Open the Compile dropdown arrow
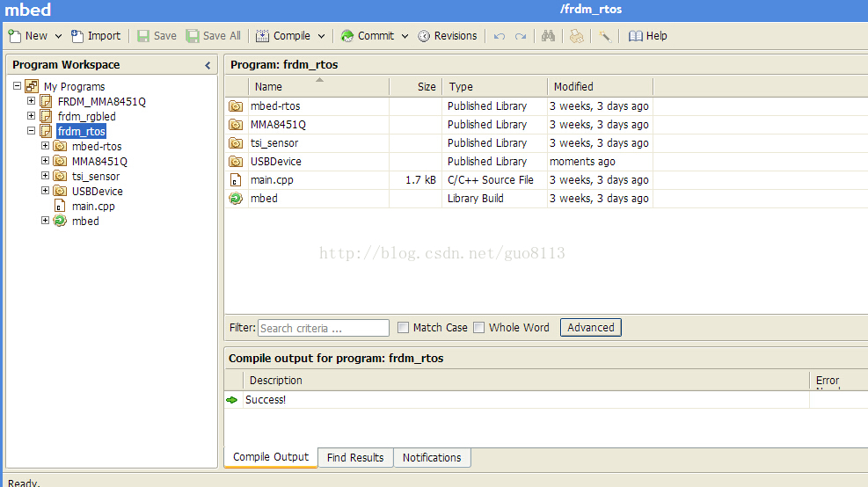 321,36
